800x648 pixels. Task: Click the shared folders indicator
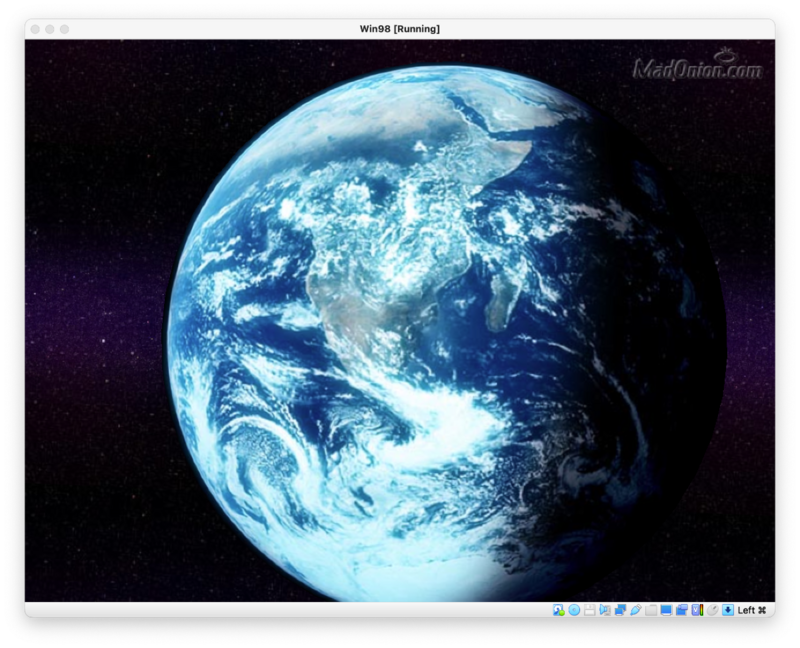point(651,610)
